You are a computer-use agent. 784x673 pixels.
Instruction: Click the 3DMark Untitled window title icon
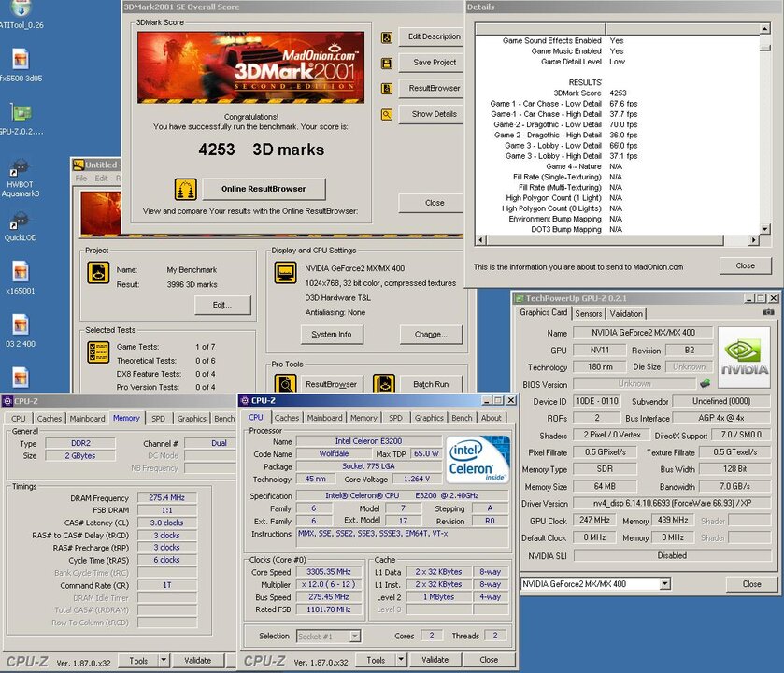click(x=78, y=165)
